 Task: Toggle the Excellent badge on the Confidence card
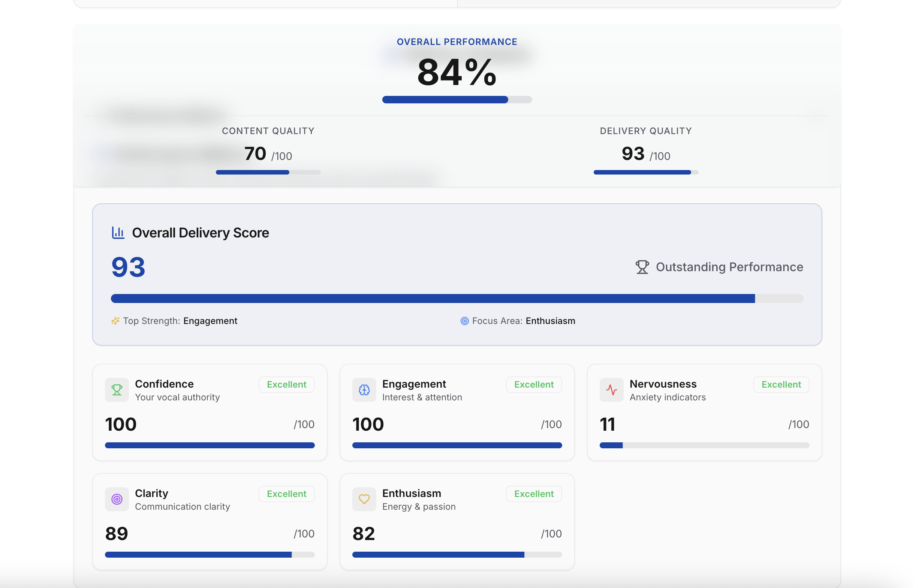(x=286, y=385)
